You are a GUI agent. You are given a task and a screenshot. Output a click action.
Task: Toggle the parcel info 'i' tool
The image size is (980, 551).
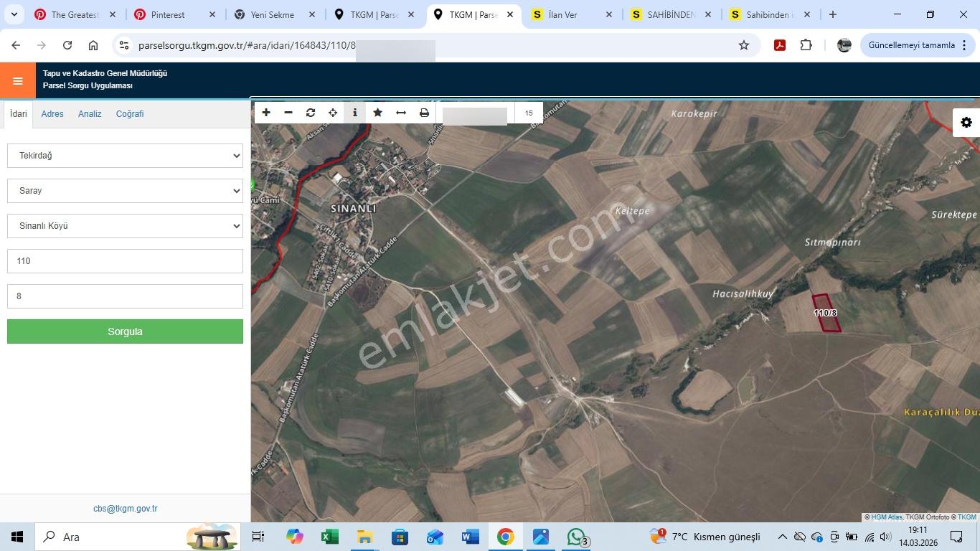click(x=354, y=113)
